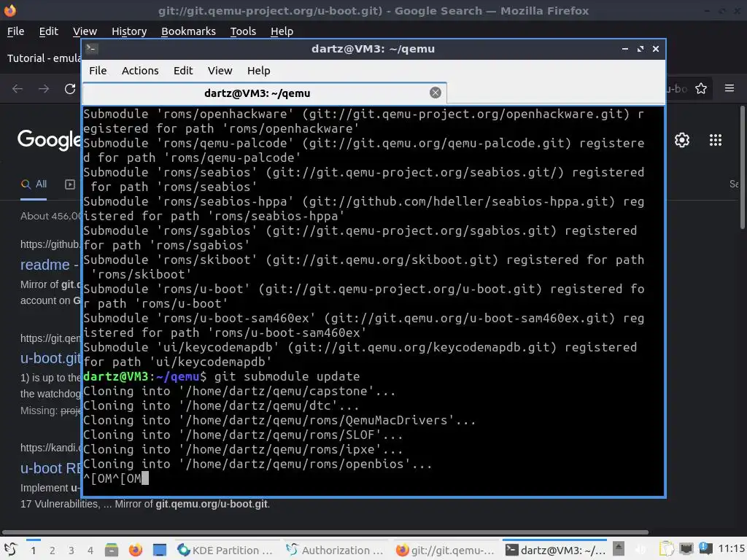Click the line cloning into roms/QemuMacDrivers
Screen dimensions: 747x560
[x=279, y=421]
